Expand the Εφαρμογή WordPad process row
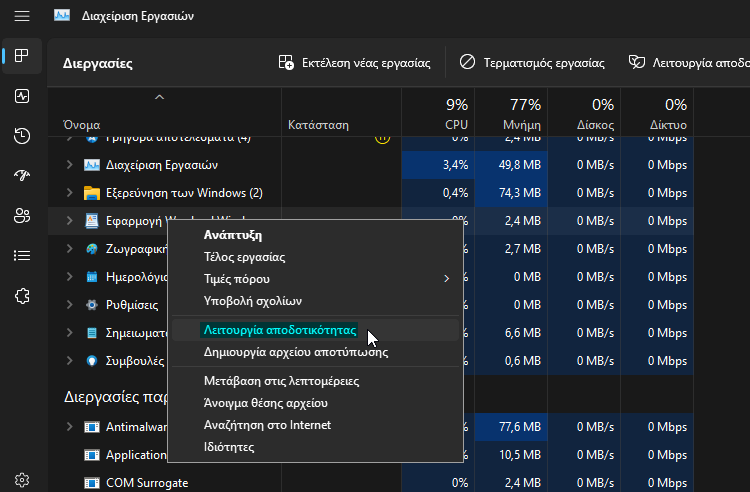 [x=69, y=221]
